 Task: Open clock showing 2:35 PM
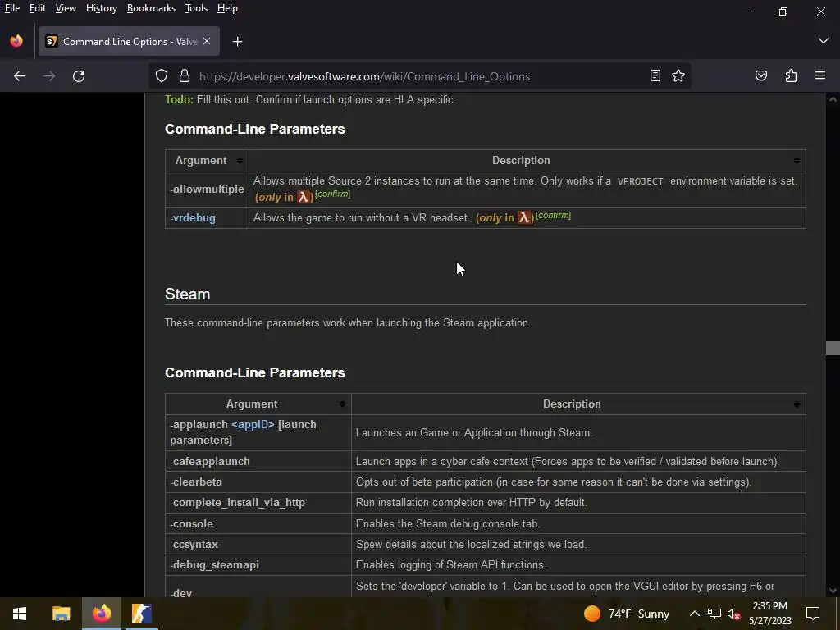(769, 614)
